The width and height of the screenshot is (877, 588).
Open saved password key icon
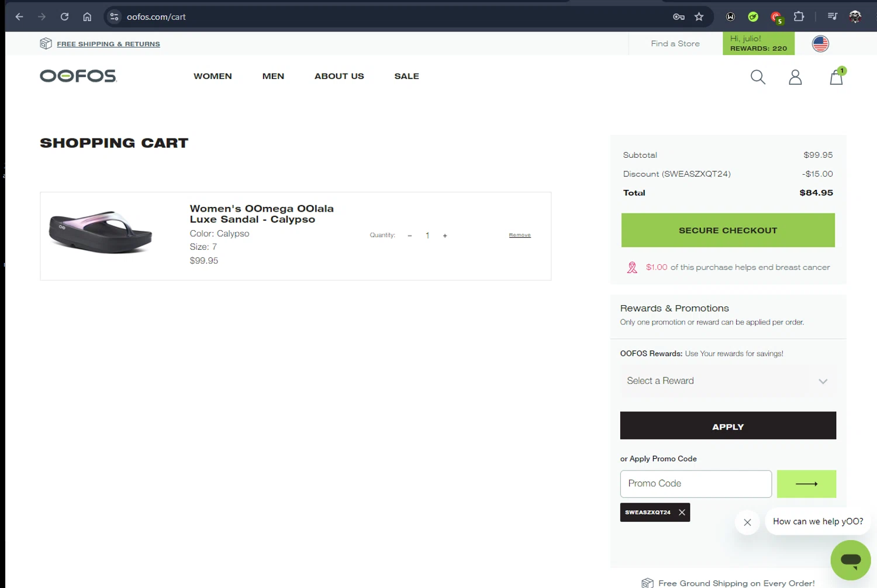(678, 17)
